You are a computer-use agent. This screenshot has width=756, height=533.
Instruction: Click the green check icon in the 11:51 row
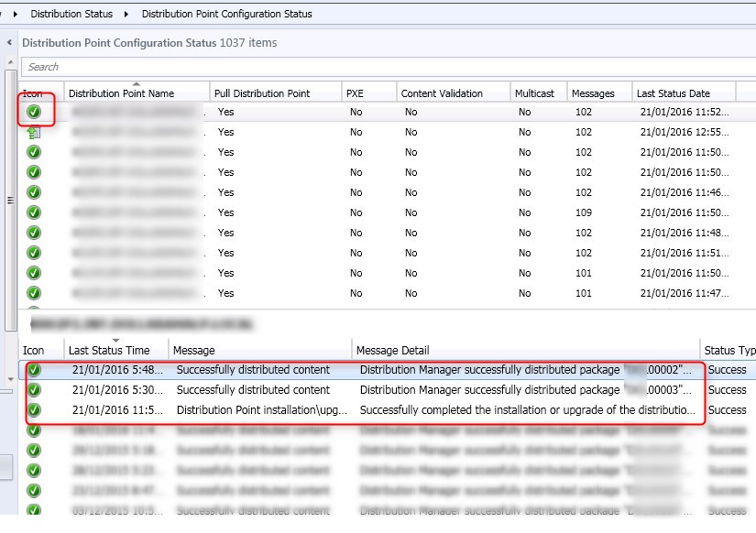[34, 253]
